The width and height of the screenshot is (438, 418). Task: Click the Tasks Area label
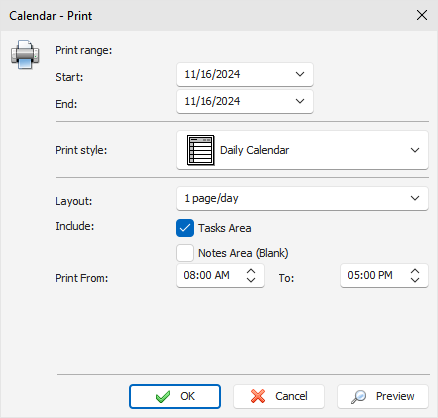[225, 228]
